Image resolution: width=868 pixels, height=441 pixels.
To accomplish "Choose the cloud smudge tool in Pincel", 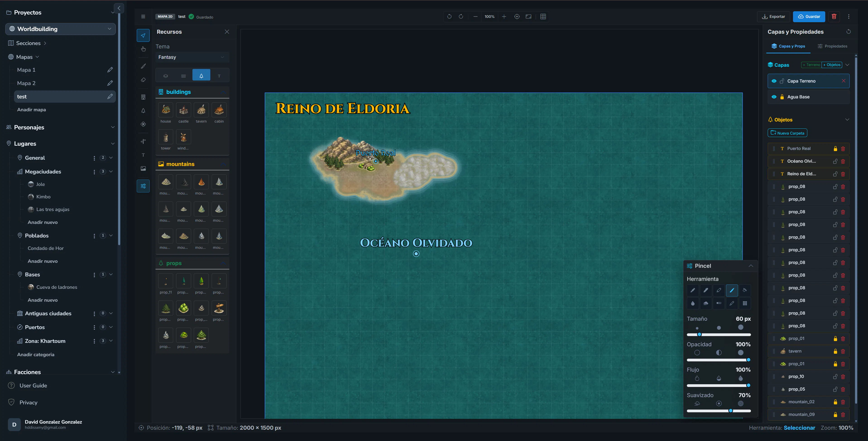I will [706, 303].
